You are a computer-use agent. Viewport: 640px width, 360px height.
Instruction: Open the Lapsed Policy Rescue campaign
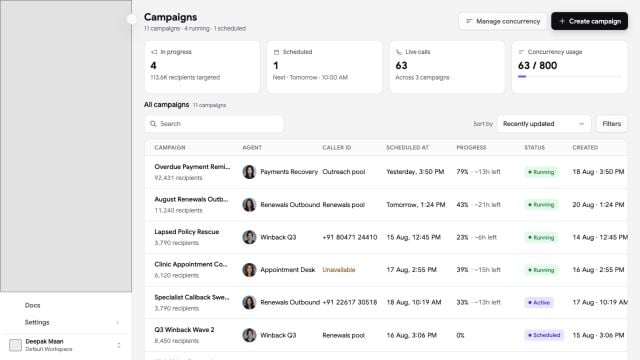[x=187, y=231]
